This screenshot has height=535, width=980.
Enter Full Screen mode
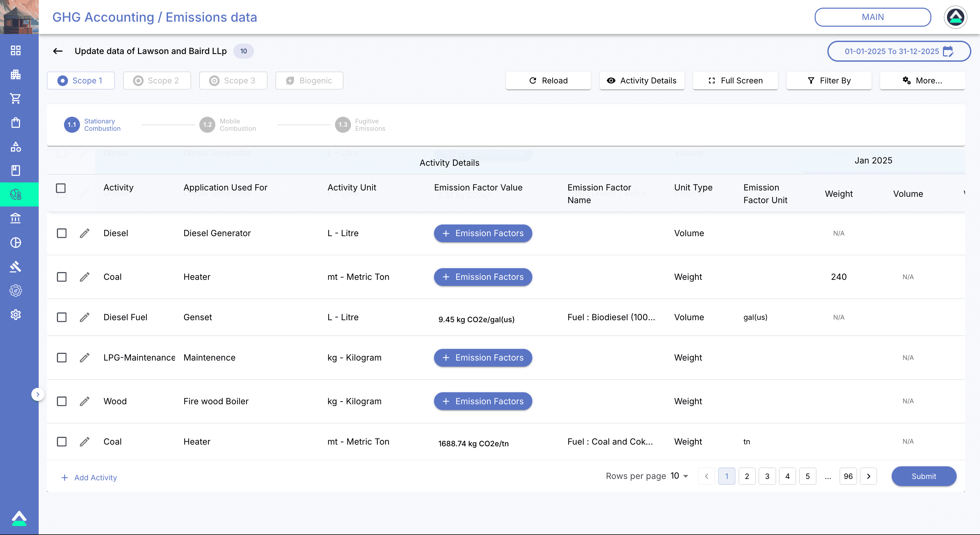(735, 81)
